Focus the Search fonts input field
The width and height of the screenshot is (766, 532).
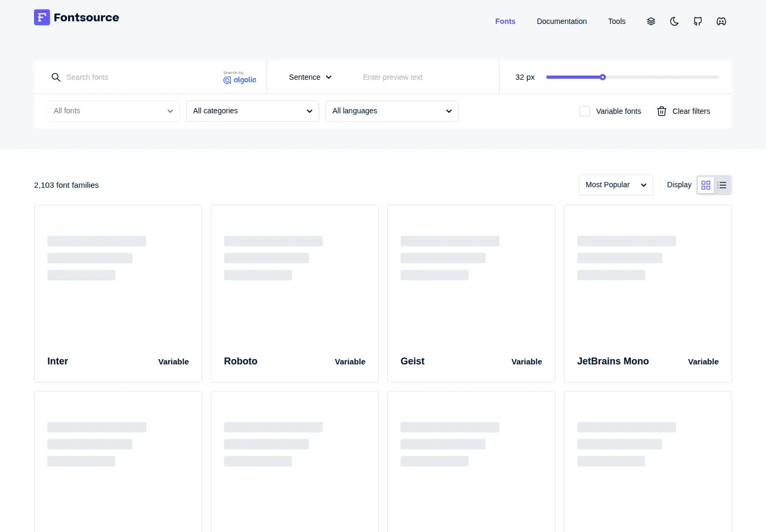(138, 77)
